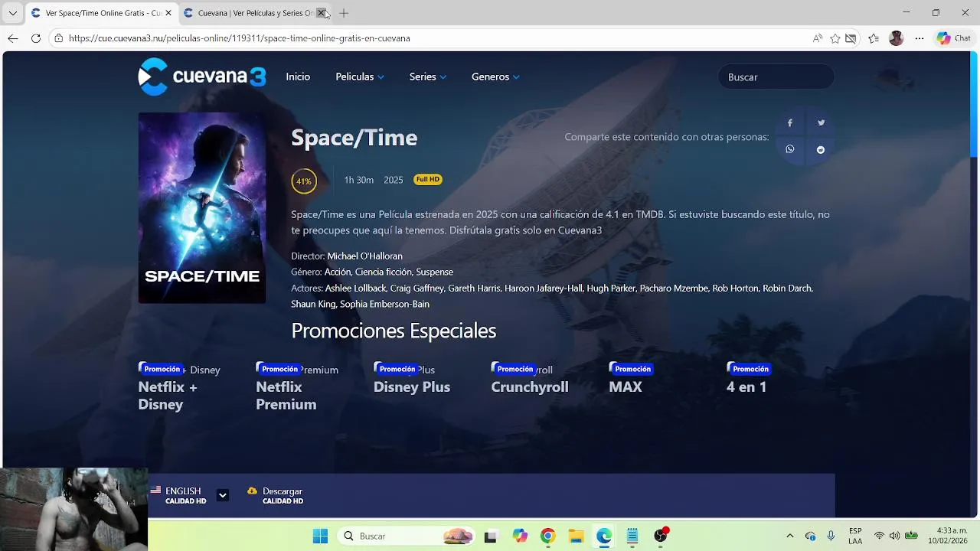Click the browser back arrow

pyautogui.click(x=13, y=38)
